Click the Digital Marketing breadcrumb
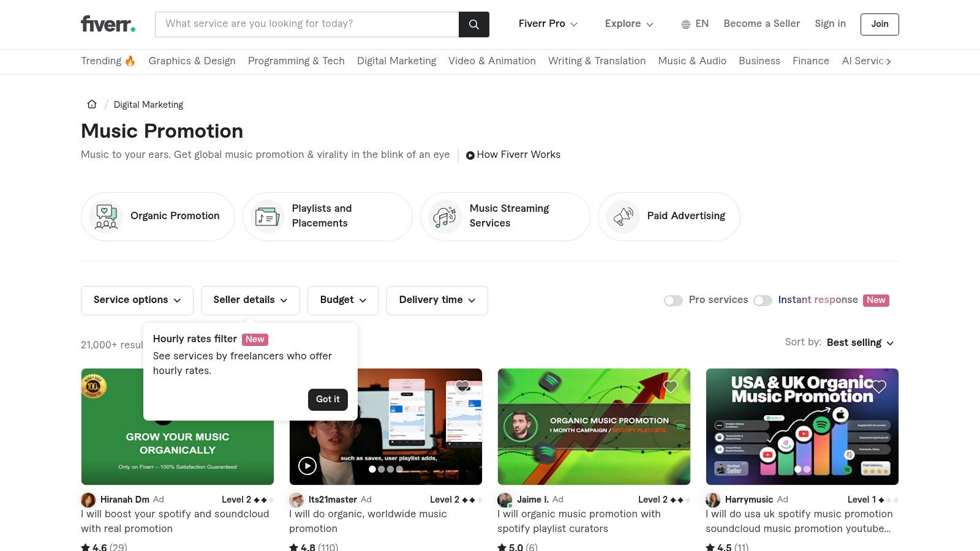 (x=148, y=105)
